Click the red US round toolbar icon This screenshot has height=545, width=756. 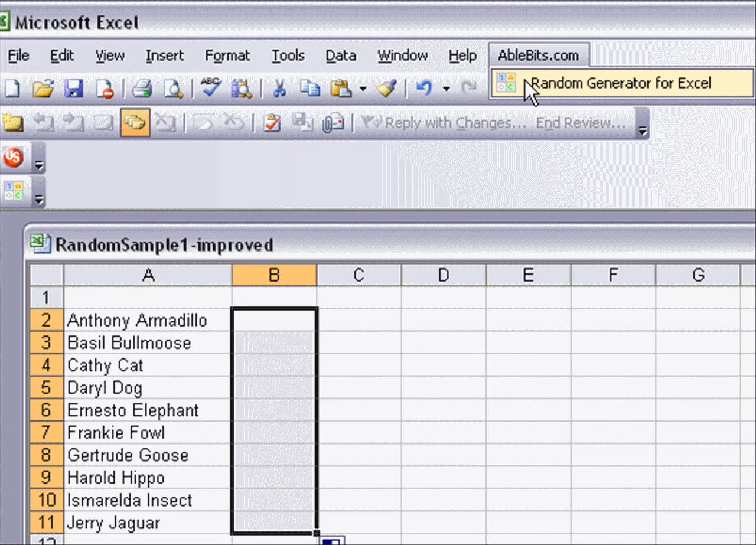click(13, 157)
